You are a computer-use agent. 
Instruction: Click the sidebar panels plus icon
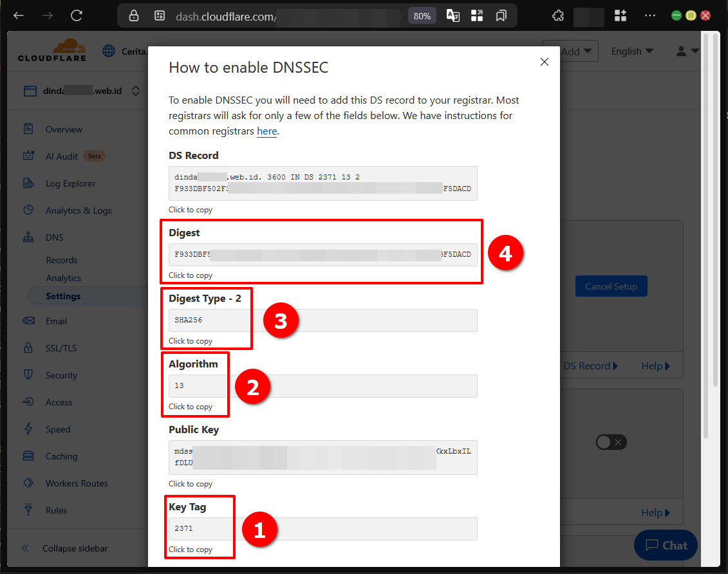tap(621, 16)
